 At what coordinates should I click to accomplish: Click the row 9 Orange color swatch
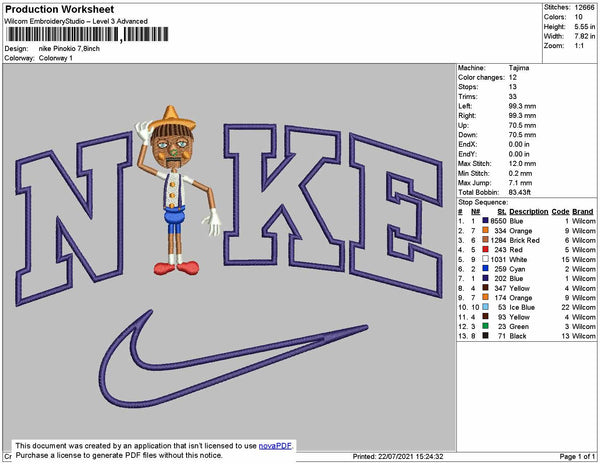[485, 297]
